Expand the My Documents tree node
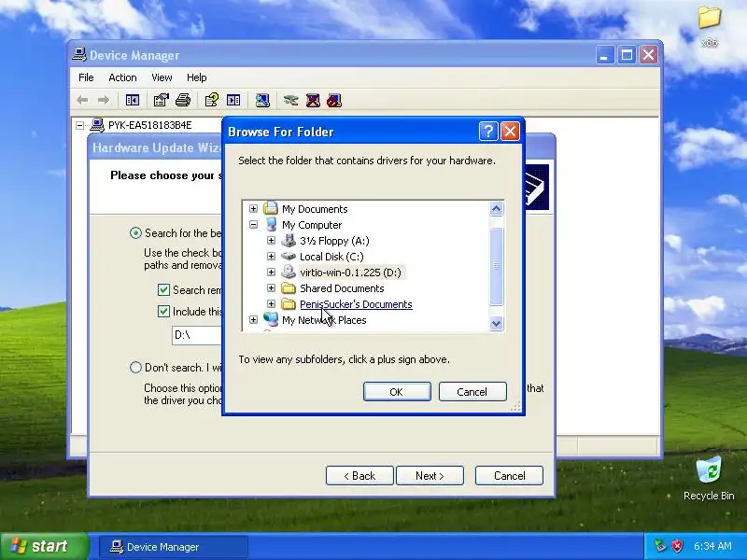Image resolution: width=747 pixels, height=560 pixels. (253, 208)
